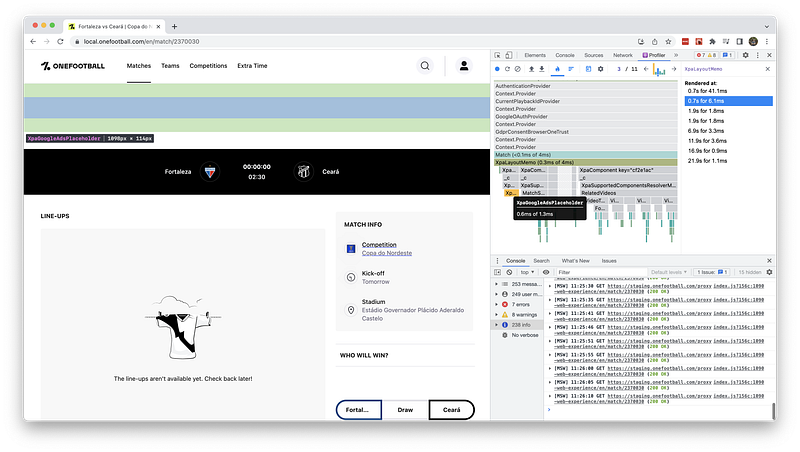This screenshot has width=800, height=452.
Task: Toggle live expression eye icon
Action: coord(548,271)
